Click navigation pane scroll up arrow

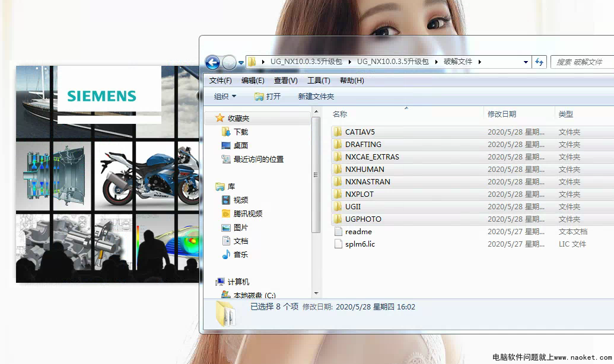click(316, 112)
